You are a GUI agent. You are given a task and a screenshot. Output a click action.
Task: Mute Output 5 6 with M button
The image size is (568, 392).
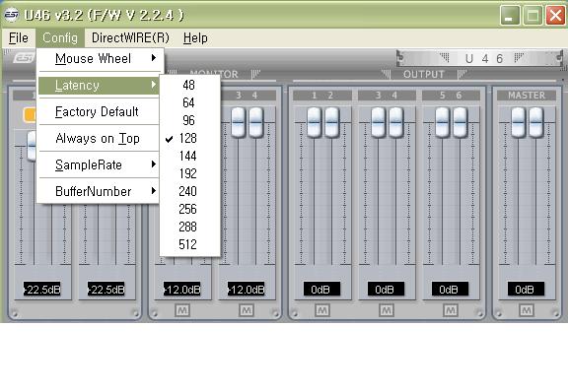tap(451, 310)
